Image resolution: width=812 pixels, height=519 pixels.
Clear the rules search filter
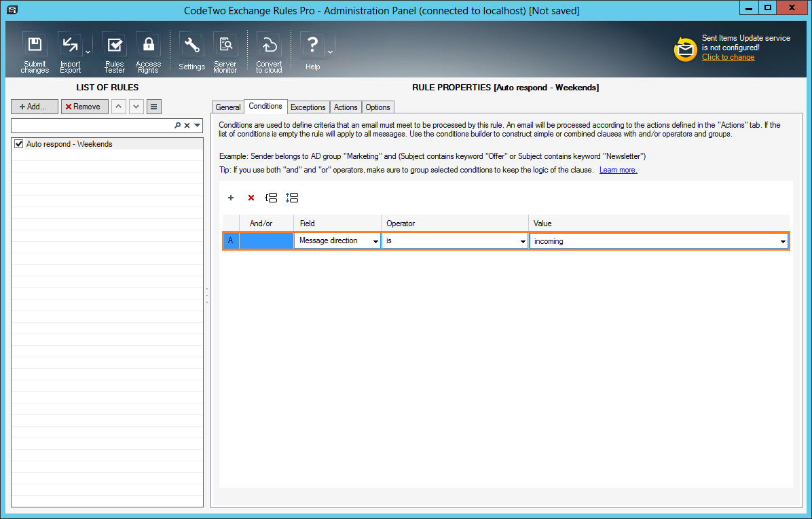click(x=187, y=126)
